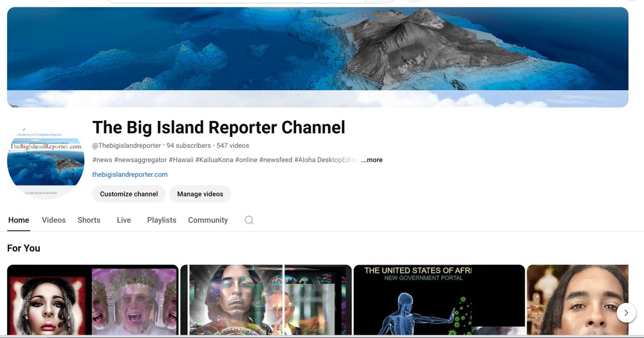Image resolution: width=644 pixels, height=338 pixels.
Task: Open the channel search magnifier icon
Action: click(x=248, y=220)
